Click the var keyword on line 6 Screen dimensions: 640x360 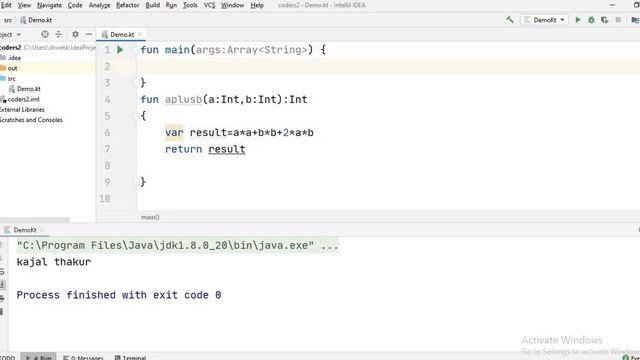pyautogui.click(x=174, y=133)
